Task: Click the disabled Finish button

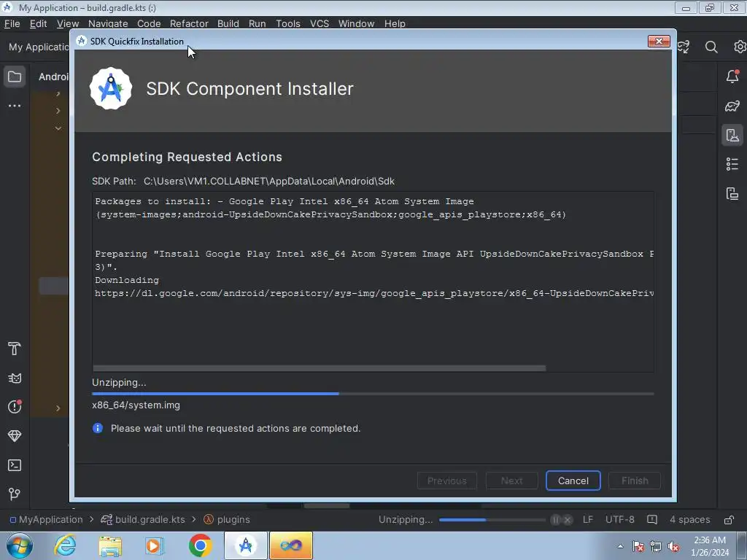Action: 635,481
